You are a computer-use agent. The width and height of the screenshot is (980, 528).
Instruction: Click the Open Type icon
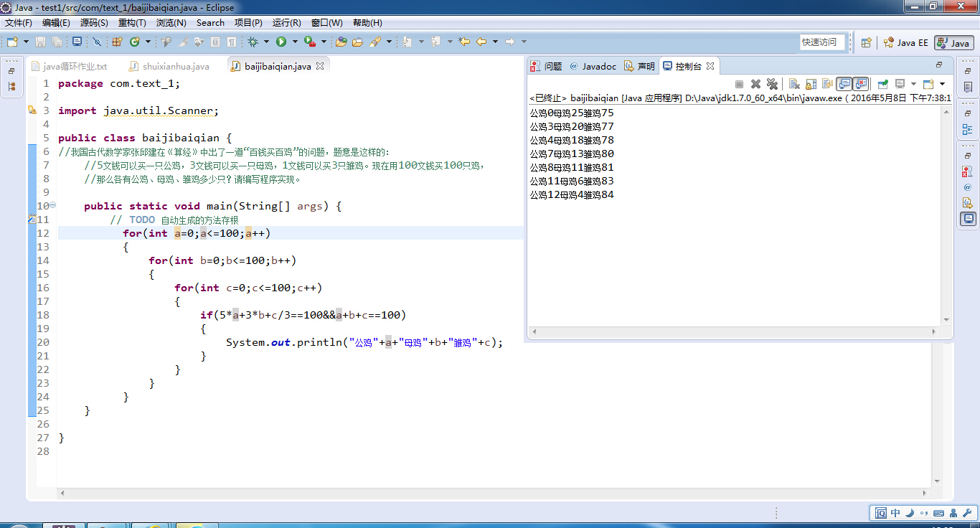(x=341, y=42)
